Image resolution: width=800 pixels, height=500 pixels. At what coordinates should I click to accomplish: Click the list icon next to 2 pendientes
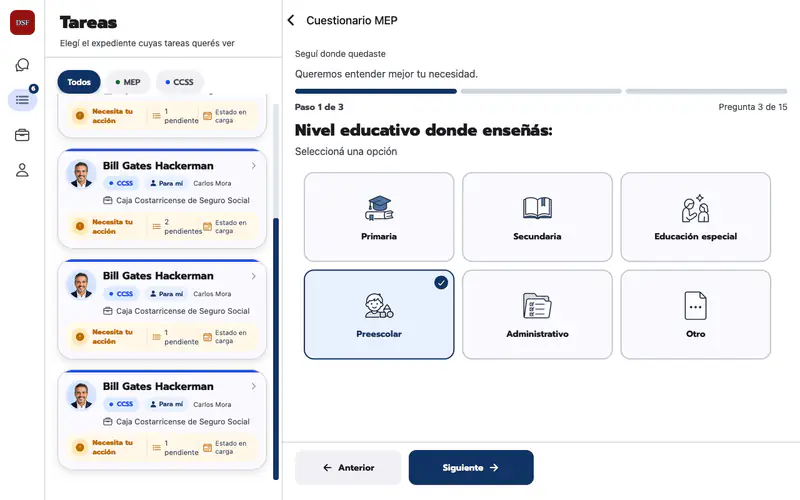(157, 227)
